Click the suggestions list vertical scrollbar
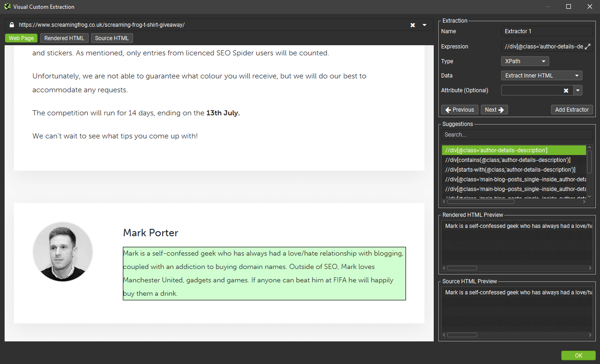The width and height of the screenshot is (600, 364). pyautogui.click(x=589, y=161)
